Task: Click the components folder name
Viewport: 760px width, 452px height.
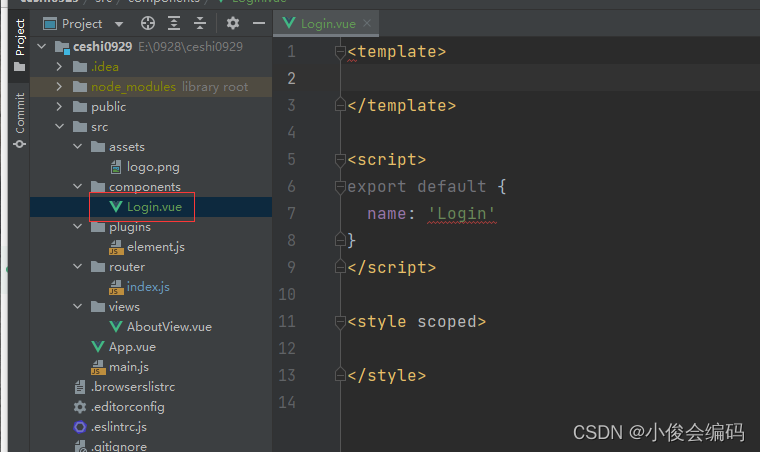Action: [x=144, y=187]
